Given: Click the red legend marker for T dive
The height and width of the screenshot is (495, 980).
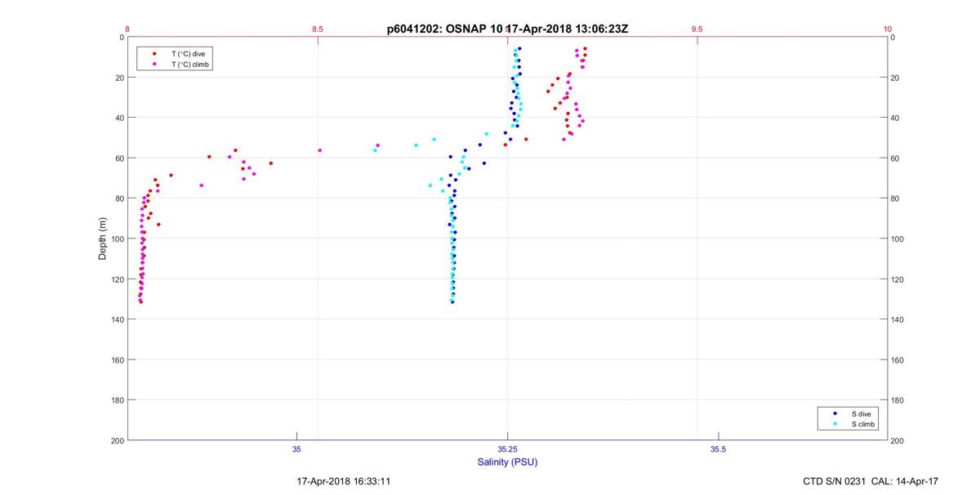Looking at the screenshot, I should (154, 53).
